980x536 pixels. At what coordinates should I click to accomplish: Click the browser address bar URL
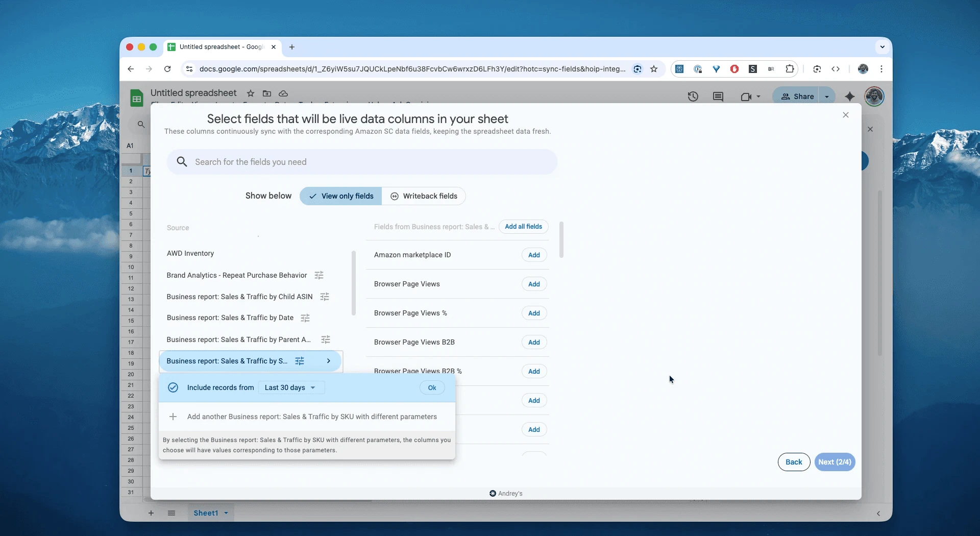tap(412, 69)
